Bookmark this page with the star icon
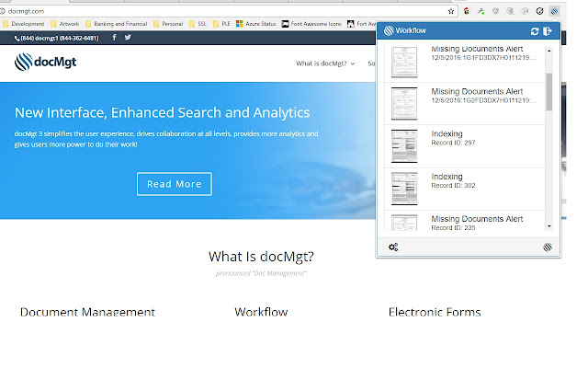 tap(451, 11)
